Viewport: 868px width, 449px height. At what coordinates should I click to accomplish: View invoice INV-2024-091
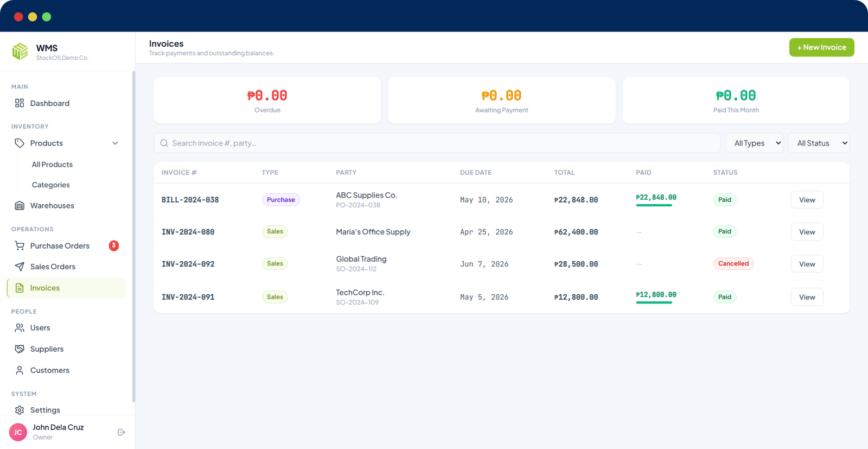tap(807, 297)
